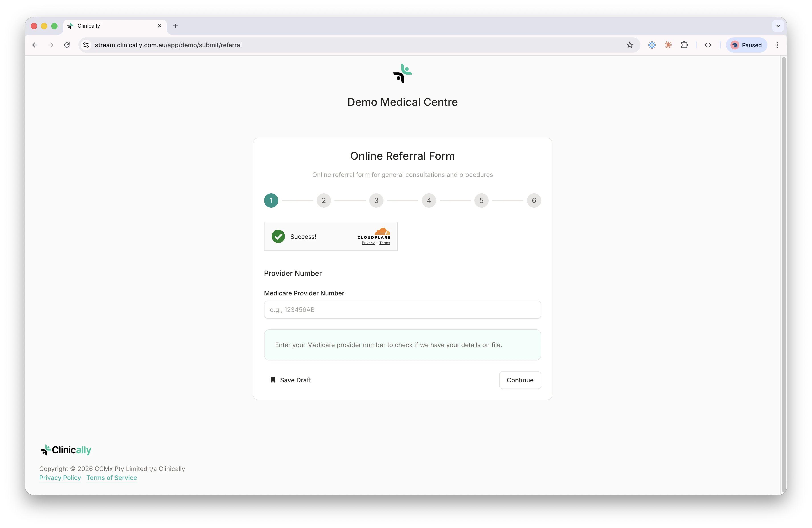
Task: Click the orange asterisk extension icon
Action: (668, 45)
